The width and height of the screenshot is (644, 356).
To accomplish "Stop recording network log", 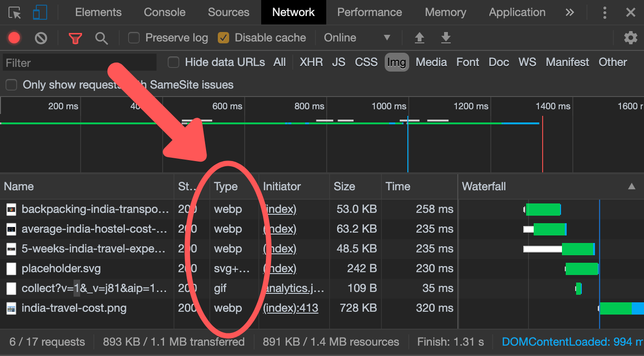I will [x=14, y=38].
